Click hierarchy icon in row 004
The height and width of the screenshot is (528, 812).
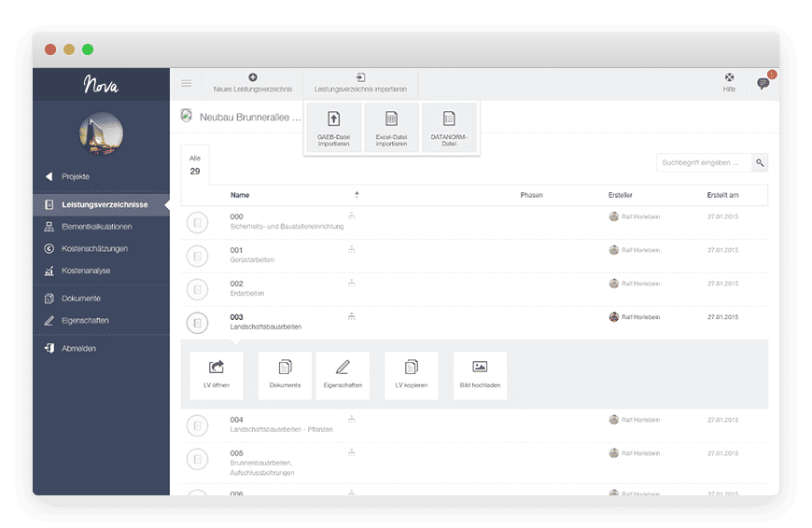coord(352,419)
